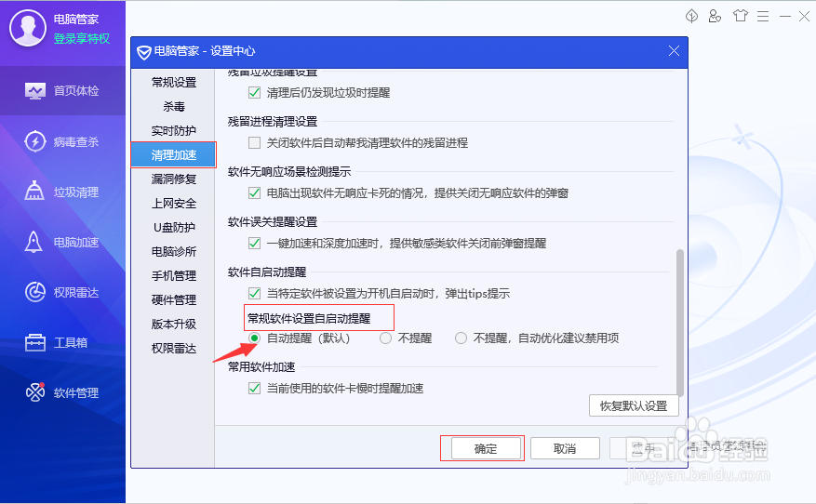Switch to 硬件管理 settings tab
816x504 pixels.
173,300
